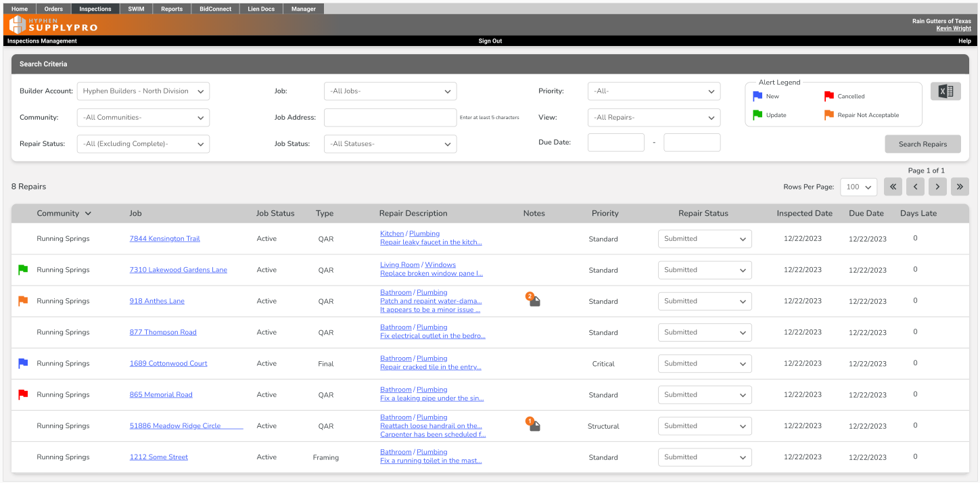Screen dimensions: 980x483
Task: Click the Job Address input field
Action: pos(390,117)
